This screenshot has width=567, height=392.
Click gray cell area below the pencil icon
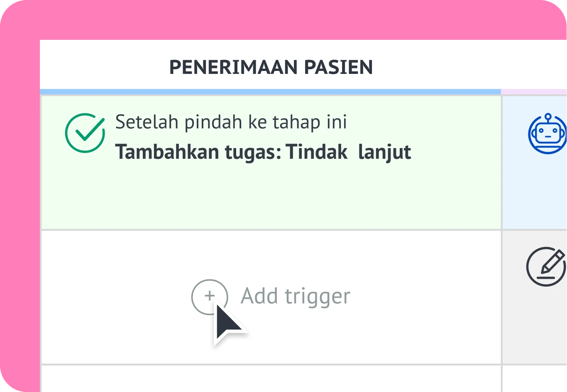coord(535,328)
